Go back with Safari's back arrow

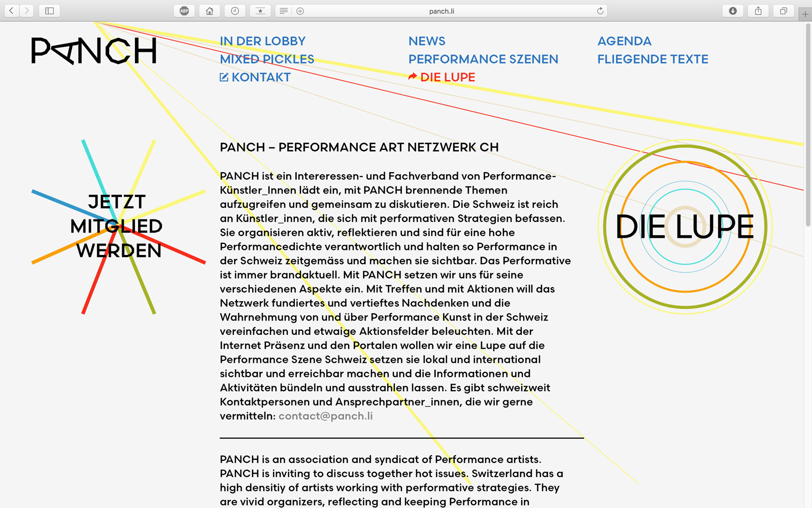point(12,11)
